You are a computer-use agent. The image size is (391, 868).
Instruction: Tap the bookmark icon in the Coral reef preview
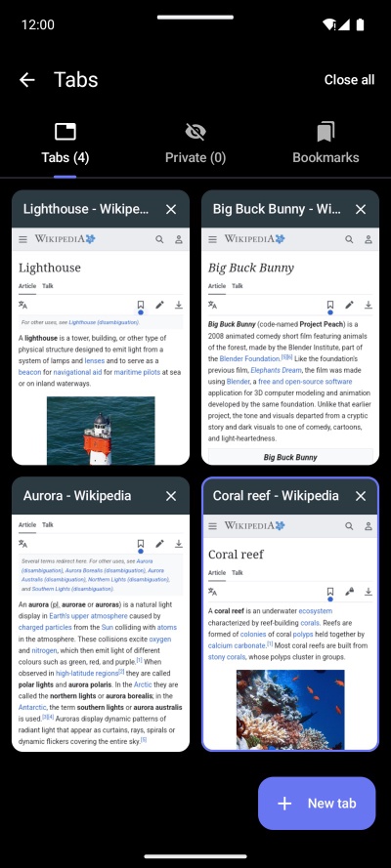(330, 593)
